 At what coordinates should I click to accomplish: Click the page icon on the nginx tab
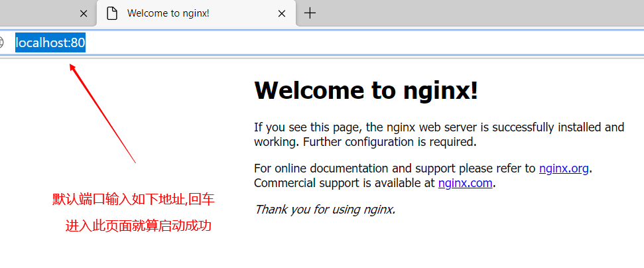pyautogui.click(x=111, y=13)
